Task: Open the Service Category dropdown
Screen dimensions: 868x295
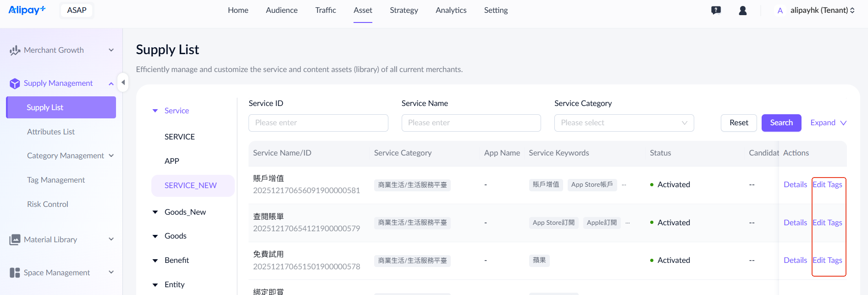Action: tap(624, 123)
